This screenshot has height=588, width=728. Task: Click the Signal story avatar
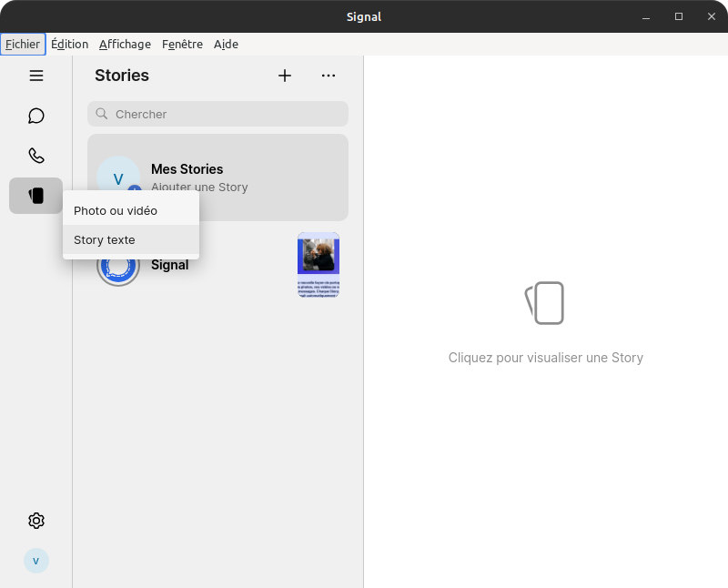pos(118,267)
